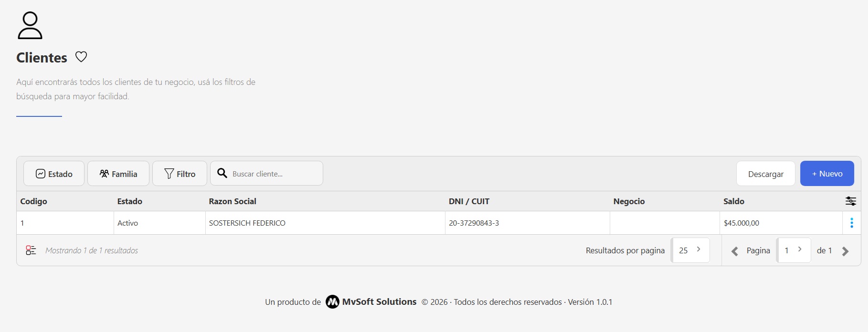
Task: Select the SOSTERSICH FEDERICO client row
Action: pos(247,223)
